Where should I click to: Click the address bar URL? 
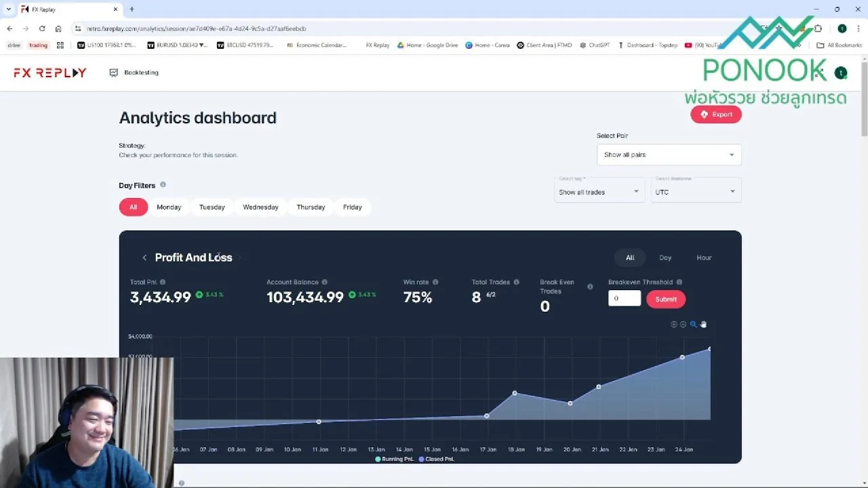point(197,28)
